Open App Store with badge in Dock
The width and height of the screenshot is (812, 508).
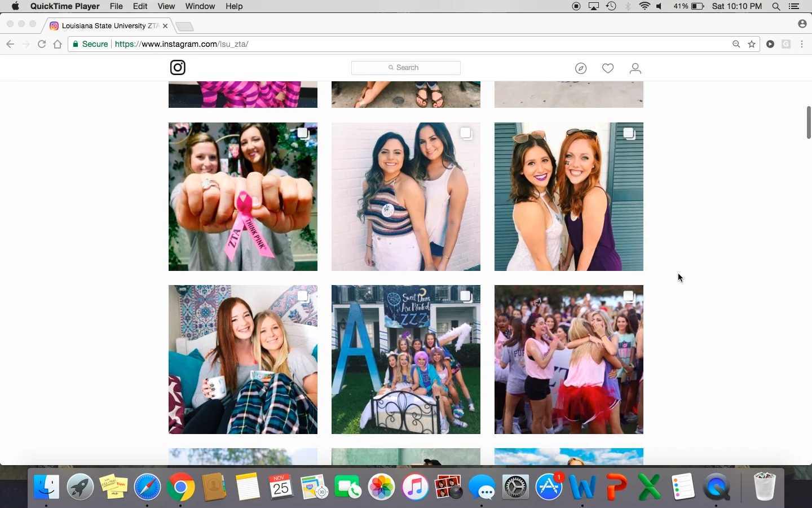click(x=549, y=487)
